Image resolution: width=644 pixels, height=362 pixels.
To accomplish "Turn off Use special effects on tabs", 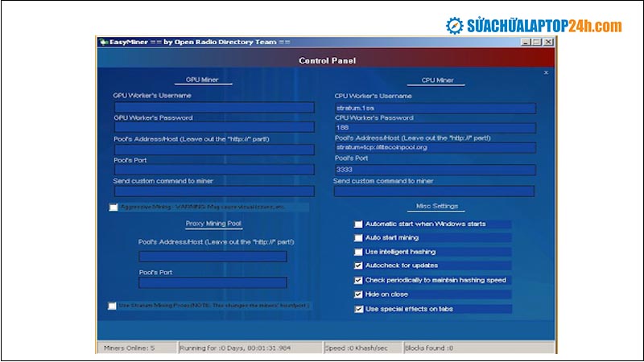I will pyautogui.click(x=359, y=308).
